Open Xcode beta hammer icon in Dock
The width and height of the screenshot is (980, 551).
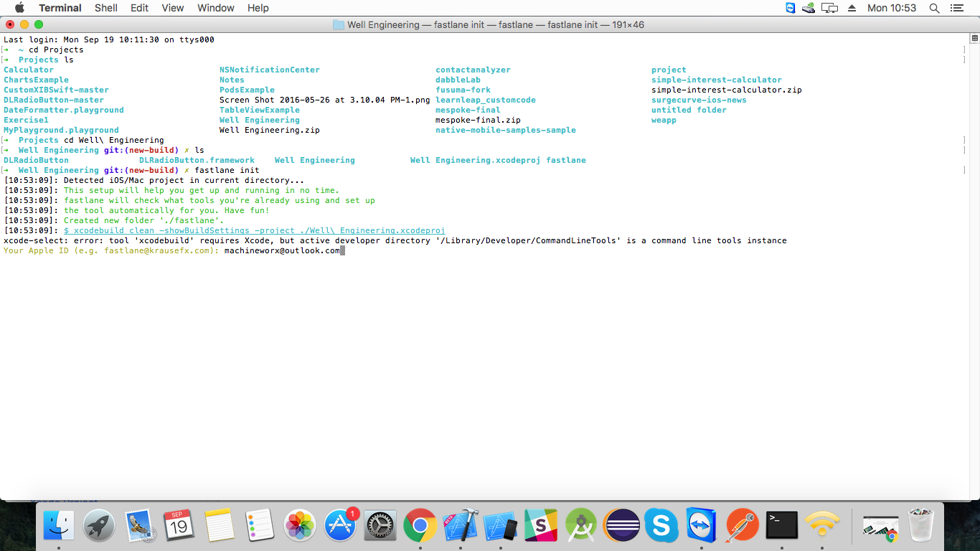pyautogui.click(x=461, y=526)
